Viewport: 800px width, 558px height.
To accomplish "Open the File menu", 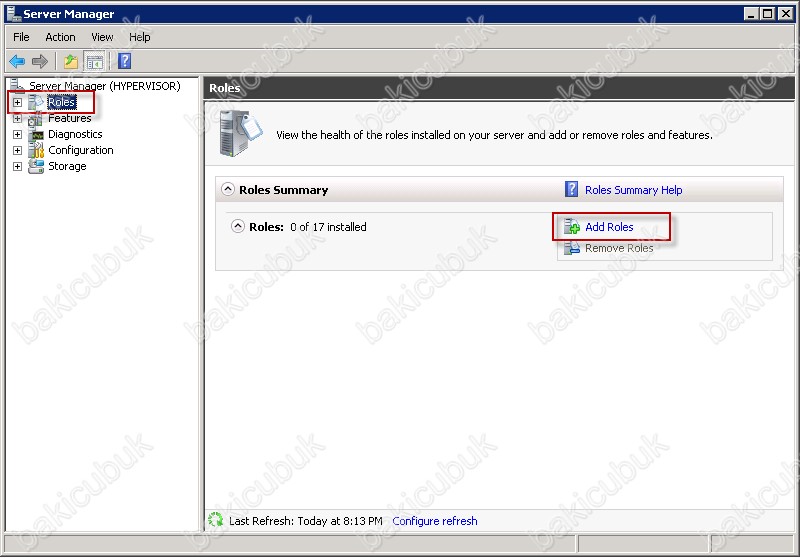I will point(21,37).
